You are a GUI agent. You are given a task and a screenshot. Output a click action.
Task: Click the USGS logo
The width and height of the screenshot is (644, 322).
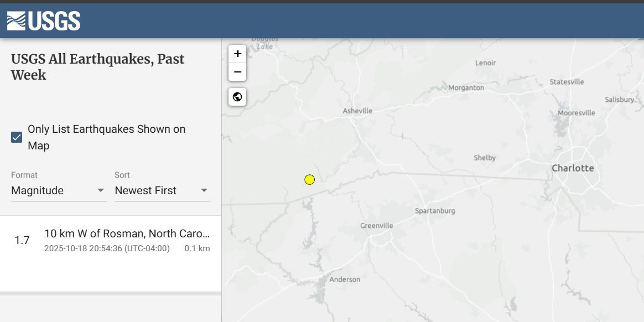pyautogui.click(x=44, y=21)
